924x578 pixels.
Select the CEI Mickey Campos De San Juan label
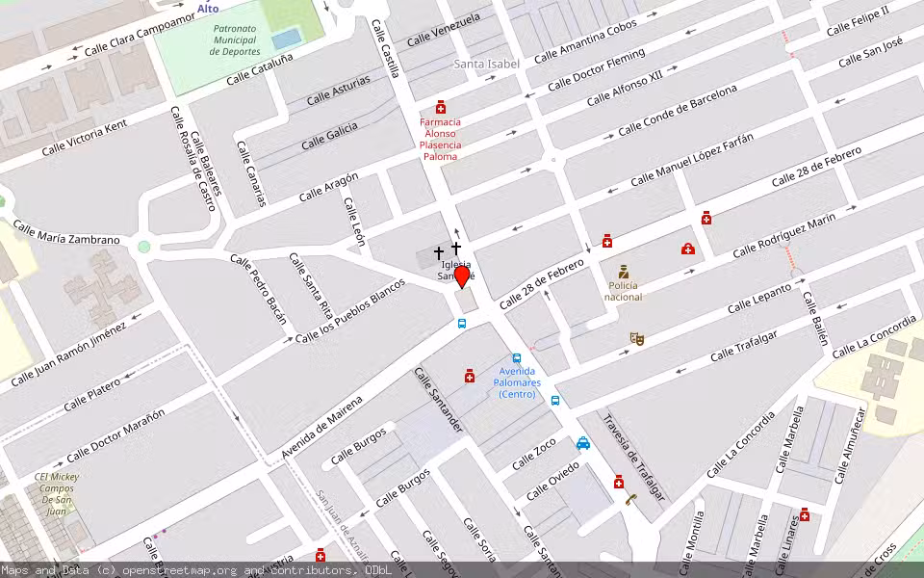[57, 493]
